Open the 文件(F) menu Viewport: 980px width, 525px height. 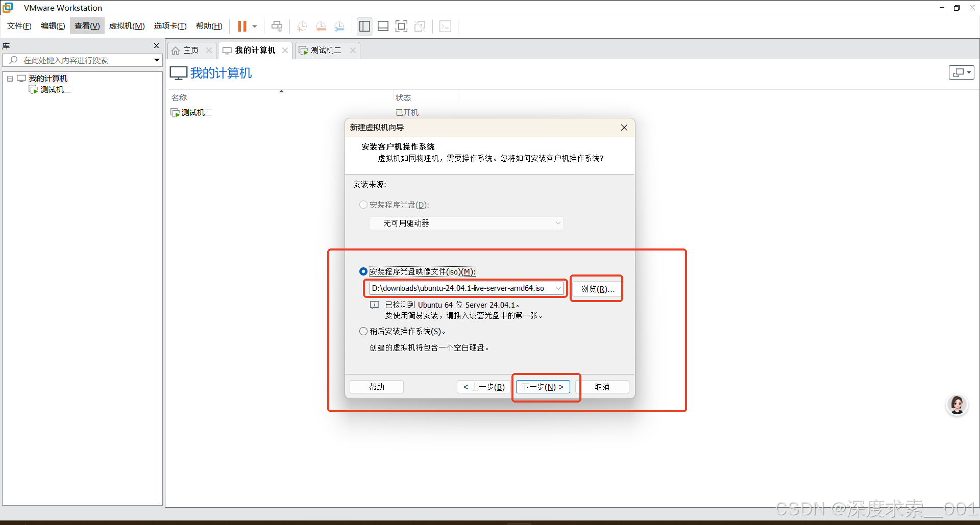tap(19, 26)
